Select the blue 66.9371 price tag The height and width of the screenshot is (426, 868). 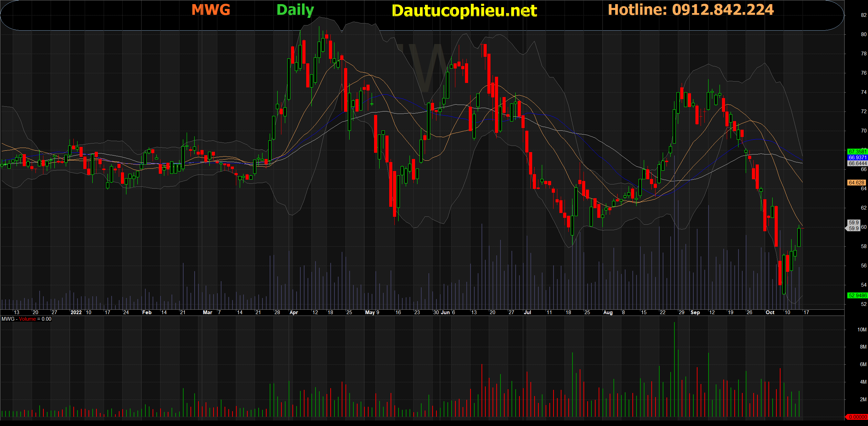coord(857,157)
